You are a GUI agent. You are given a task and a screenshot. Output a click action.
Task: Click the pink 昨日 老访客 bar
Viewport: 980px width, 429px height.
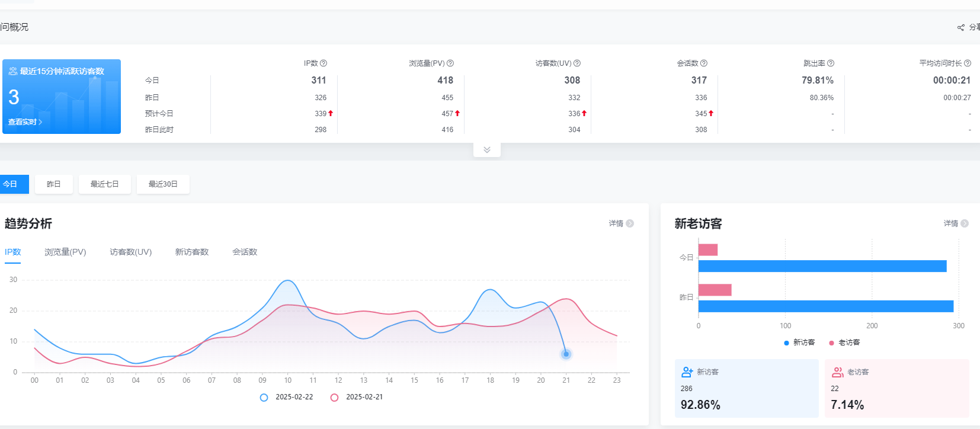click(x=715, y=290)
